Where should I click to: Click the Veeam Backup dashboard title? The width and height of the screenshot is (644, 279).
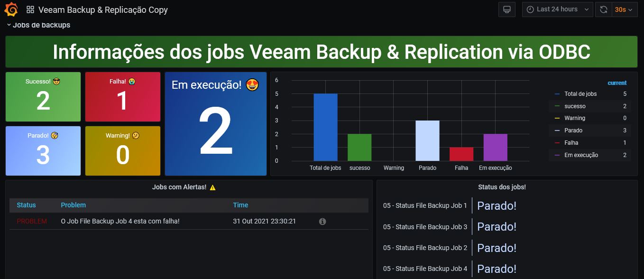pyautogui.click(x=103, y=9)
